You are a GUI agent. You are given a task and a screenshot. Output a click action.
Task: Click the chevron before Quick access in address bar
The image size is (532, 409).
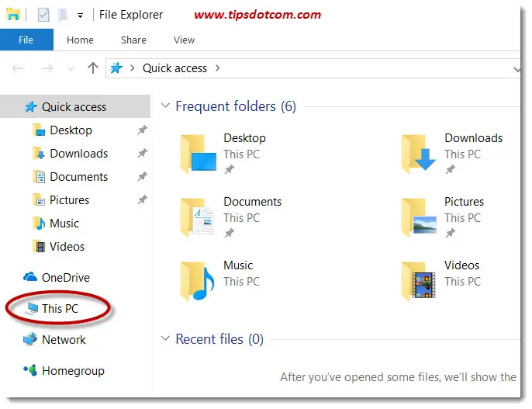click(x=133, y=68)
